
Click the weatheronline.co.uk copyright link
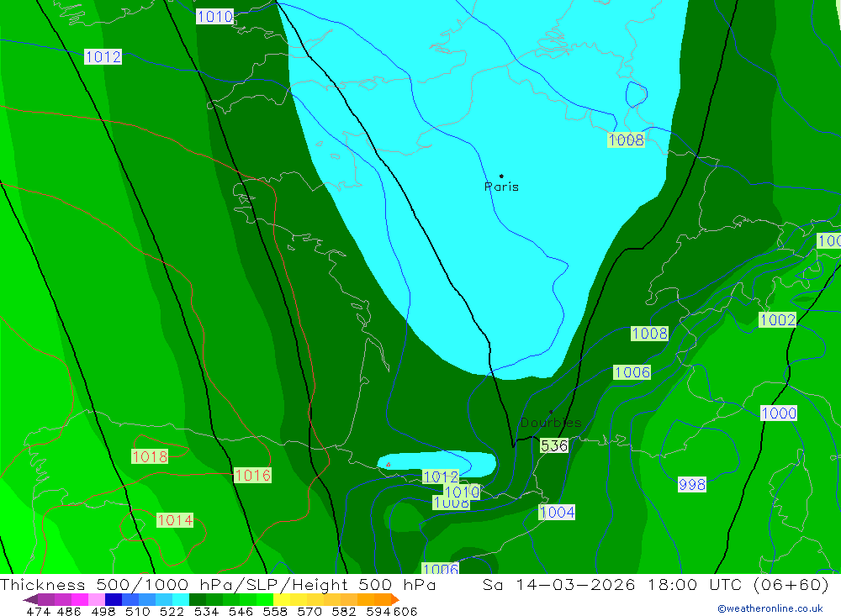[x=770, y=608]
